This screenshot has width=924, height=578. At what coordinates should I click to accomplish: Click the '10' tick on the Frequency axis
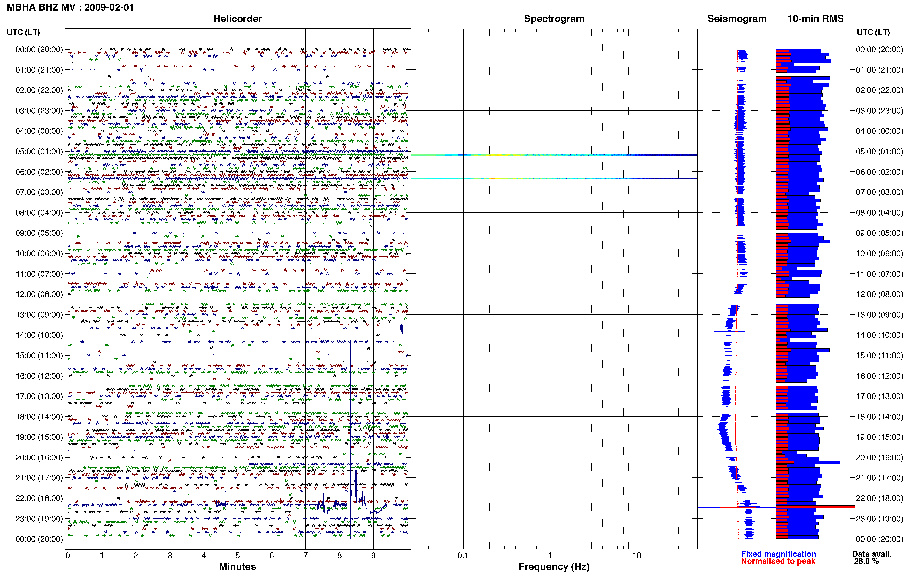point(637,556)
